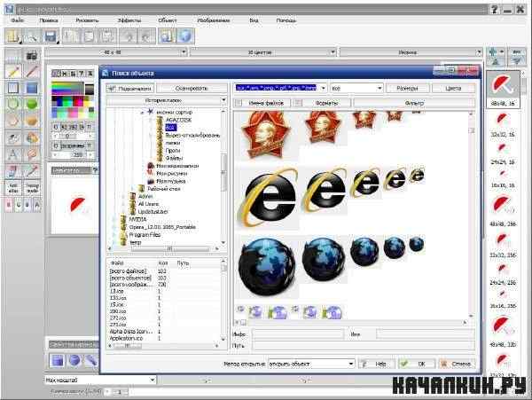Click the help question mark in title bar
The image size is (532, 400).
(495, 10)
